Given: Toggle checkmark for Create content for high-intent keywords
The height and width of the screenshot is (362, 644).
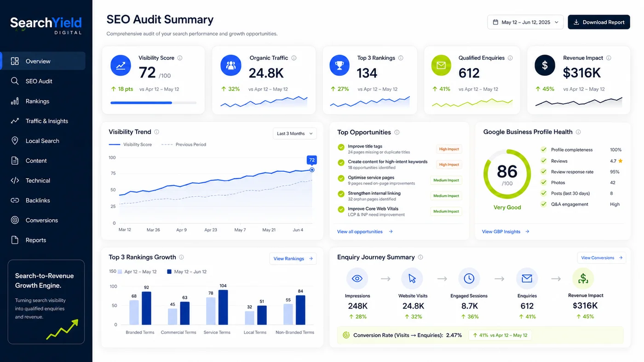Looking at the screenshot, I should pyautogui.click(x=341, y=163).
